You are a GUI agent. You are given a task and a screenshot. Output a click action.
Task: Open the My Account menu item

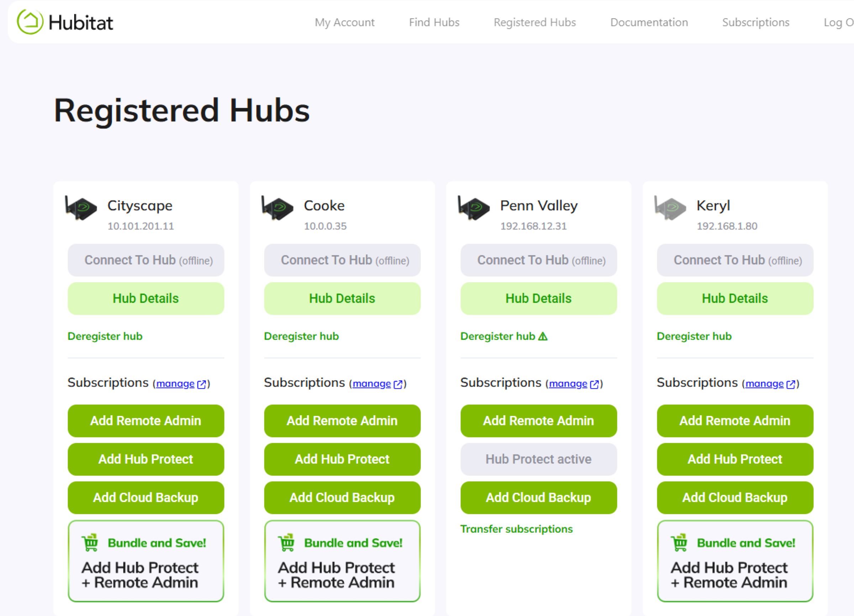(344, 22)
